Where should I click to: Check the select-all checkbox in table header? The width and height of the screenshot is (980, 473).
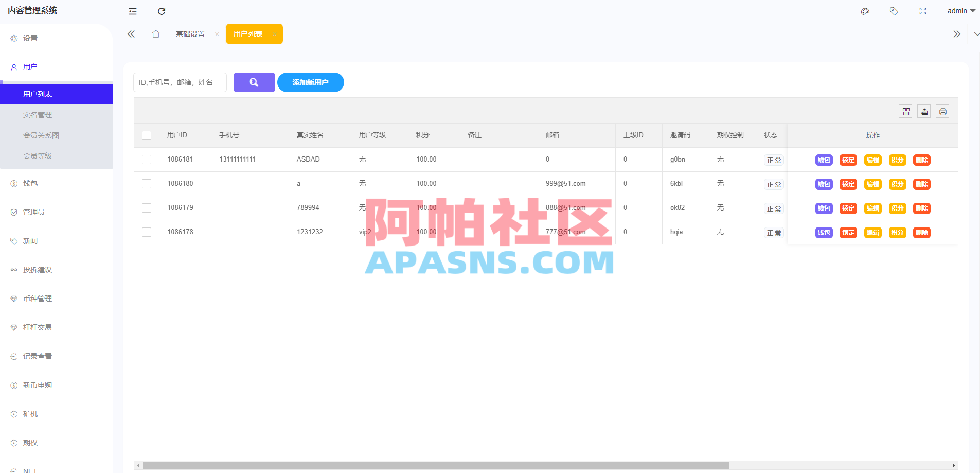click(147, 135)
